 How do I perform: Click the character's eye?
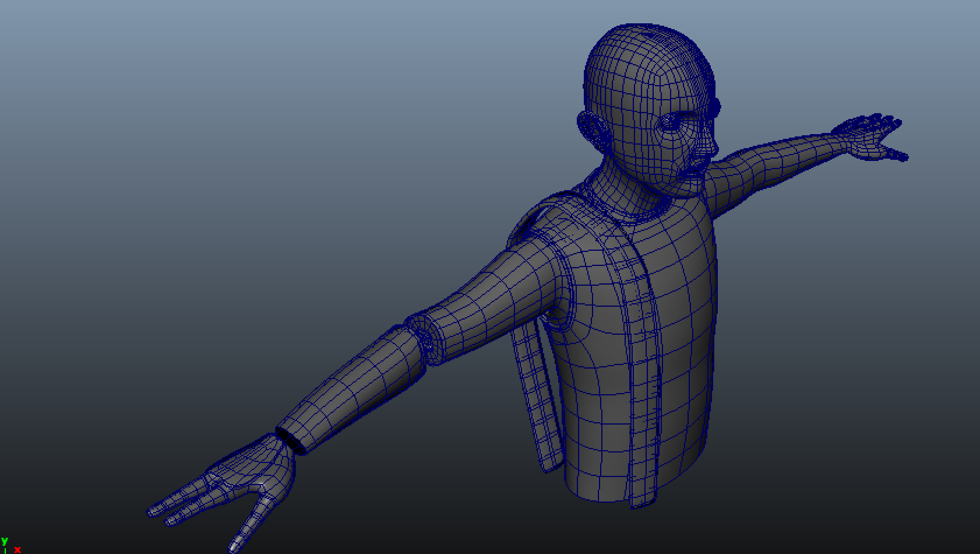pos(670,122)
